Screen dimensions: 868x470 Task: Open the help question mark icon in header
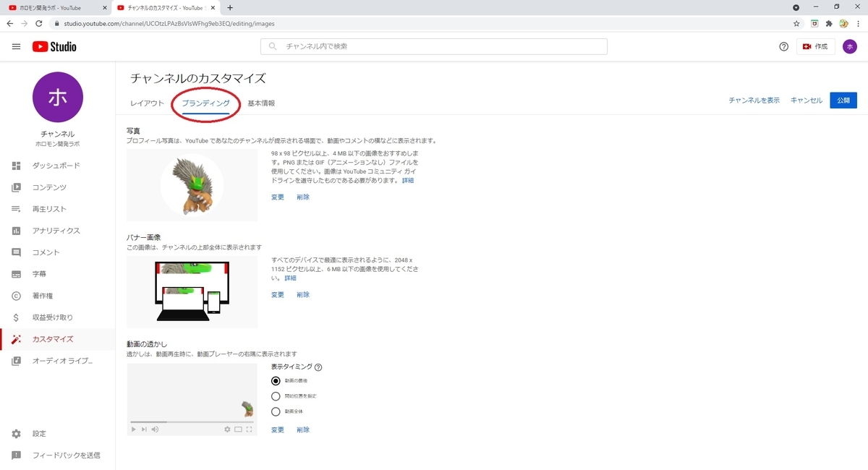point(783,46)
